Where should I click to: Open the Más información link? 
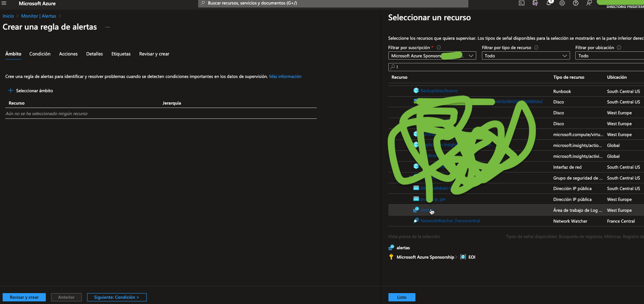tap(285, 76)
